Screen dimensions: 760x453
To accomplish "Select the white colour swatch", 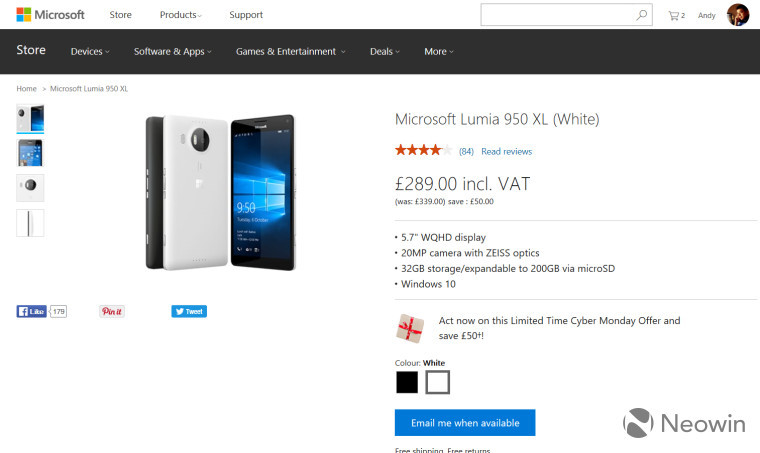I will coord(438,382).
